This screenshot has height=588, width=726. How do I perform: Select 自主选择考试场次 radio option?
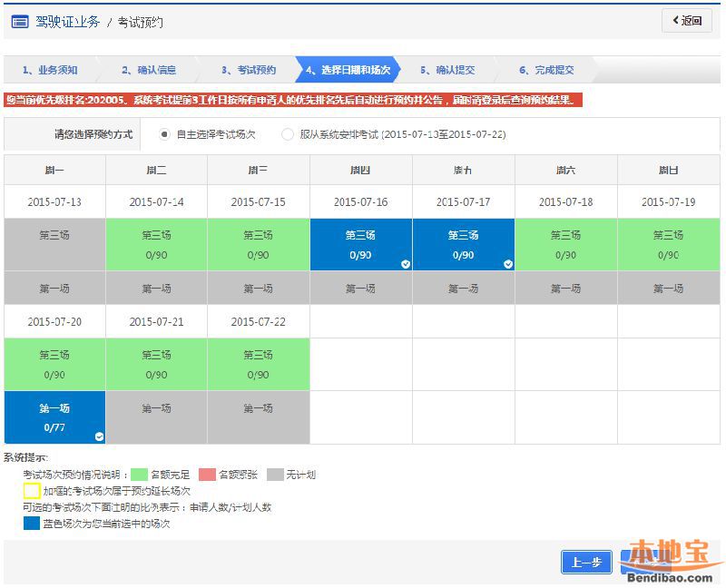click(164, 134)
